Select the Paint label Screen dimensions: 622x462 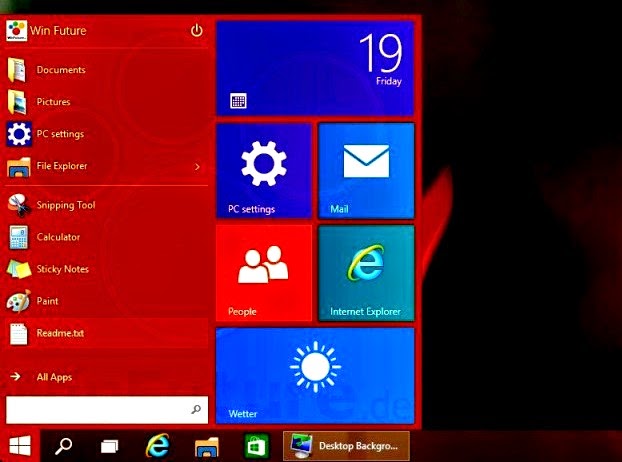pos(48,301)
